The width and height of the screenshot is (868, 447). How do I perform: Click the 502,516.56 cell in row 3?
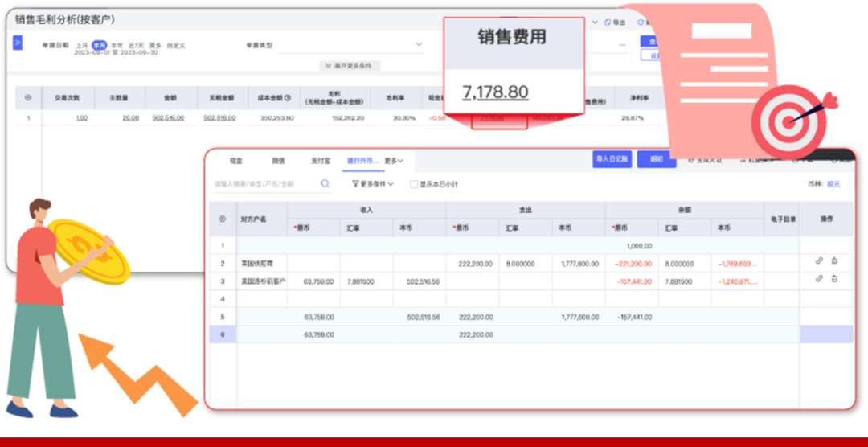[420, 281]
